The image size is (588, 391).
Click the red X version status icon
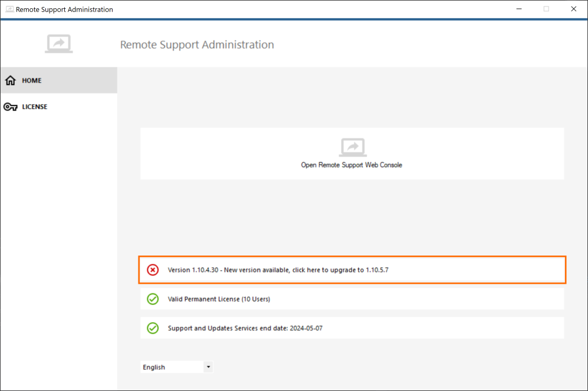(x=153, y=270)
